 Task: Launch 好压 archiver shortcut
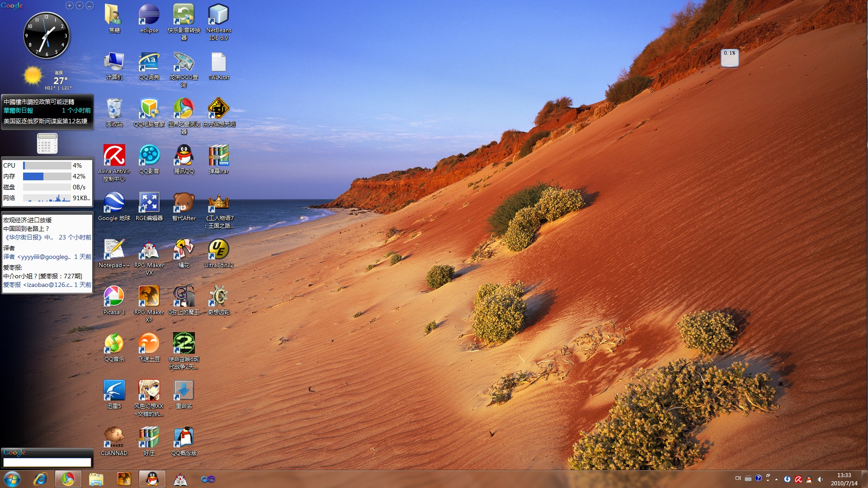149,441
